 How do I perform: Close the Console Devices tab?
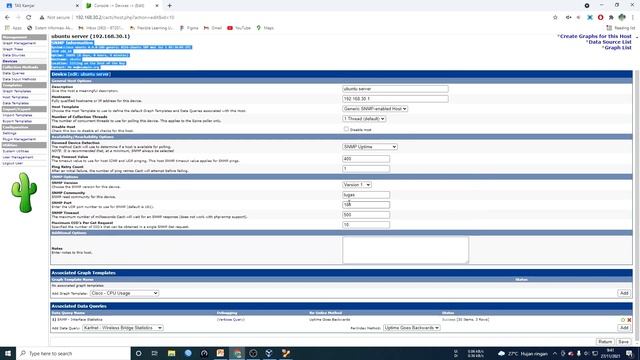pyautogui.click(x=157, y=6)
